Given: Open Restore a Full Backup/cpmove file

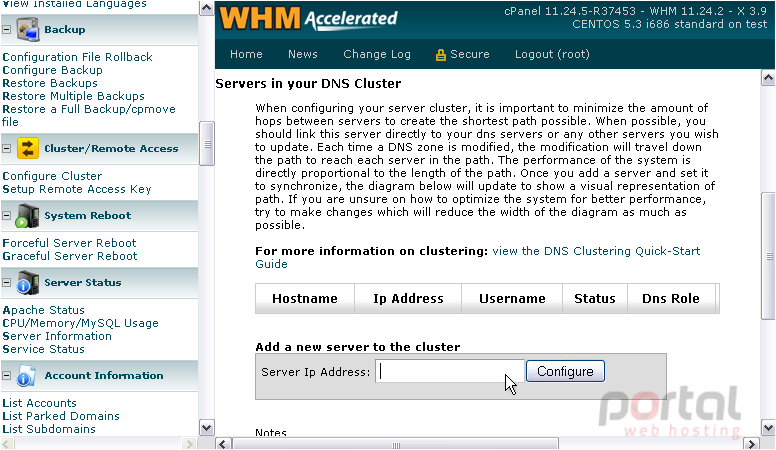Looking at the screenshot, I should coord(89,115).
